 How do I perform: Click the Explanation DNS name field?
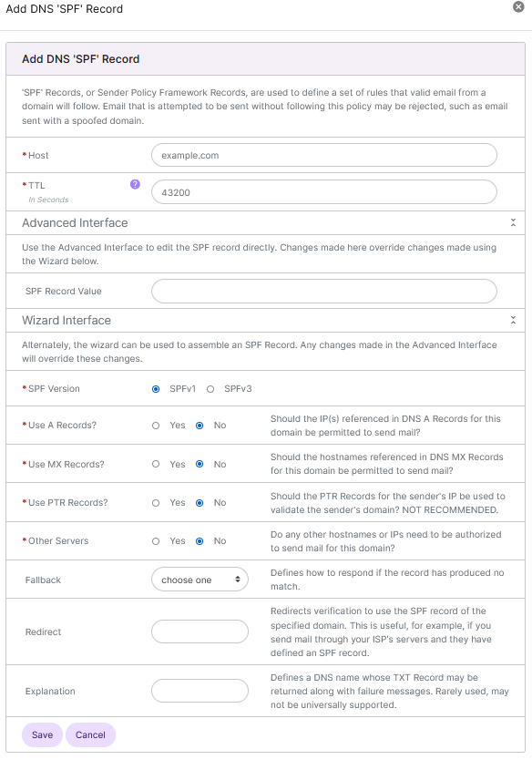pos(199,690)
